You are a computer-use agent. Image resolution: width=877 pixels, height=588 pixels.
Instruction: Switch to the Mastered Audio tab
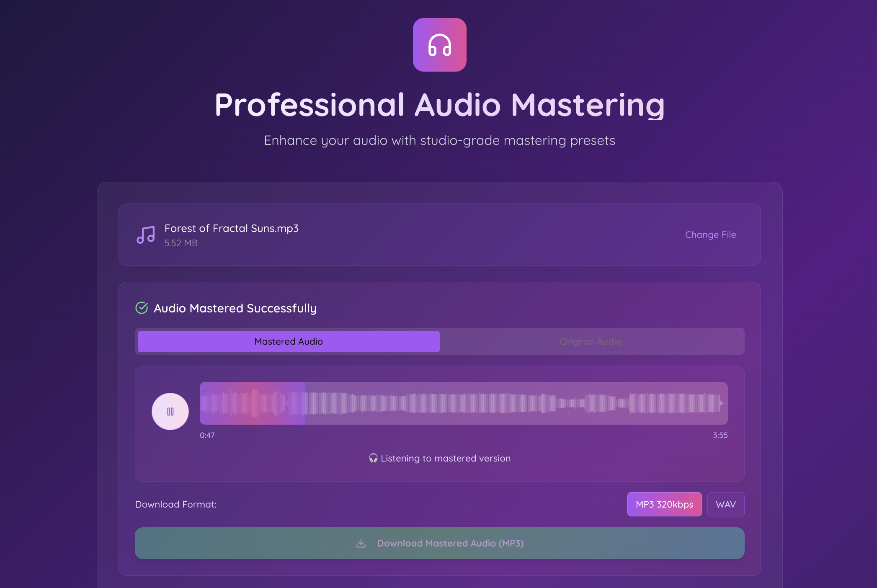click(289, 341)
